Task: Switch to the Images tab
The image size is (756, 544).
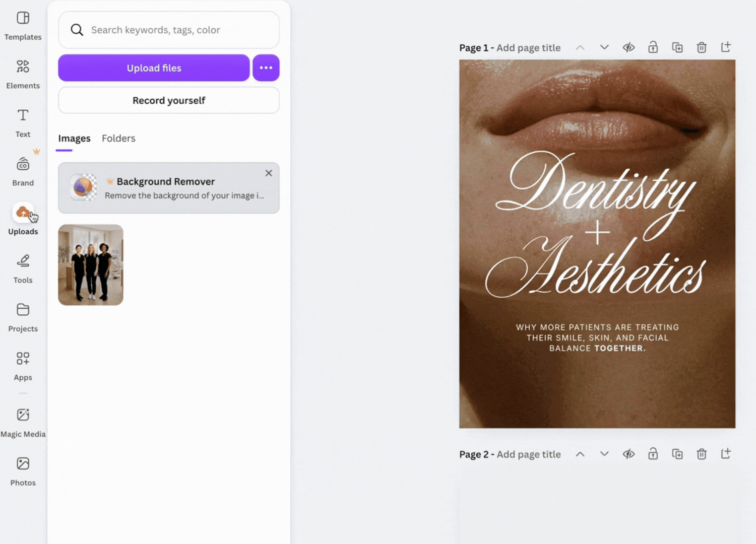Action: [x=74, y=139]
